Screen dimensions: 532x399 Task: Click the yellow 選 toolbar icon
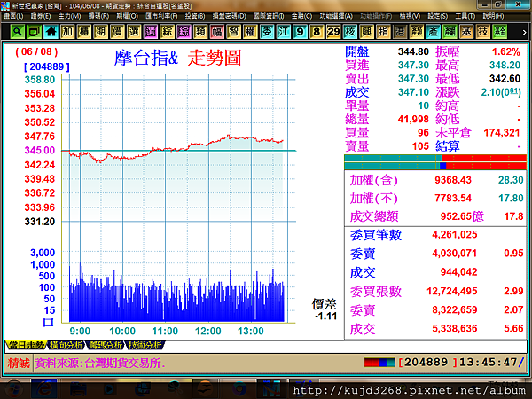pyautogui.click(x=134, y=32)
